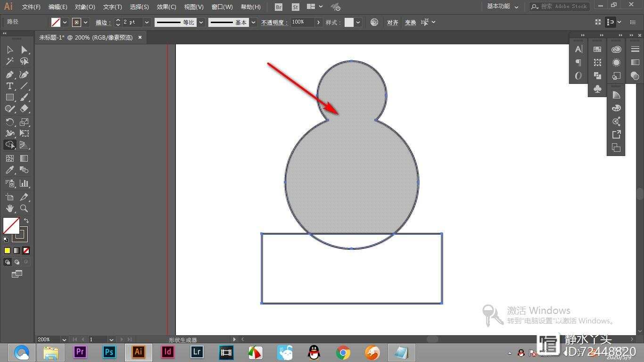
Task: Select the Curvature tool
Action: click(x=24, y=74)
